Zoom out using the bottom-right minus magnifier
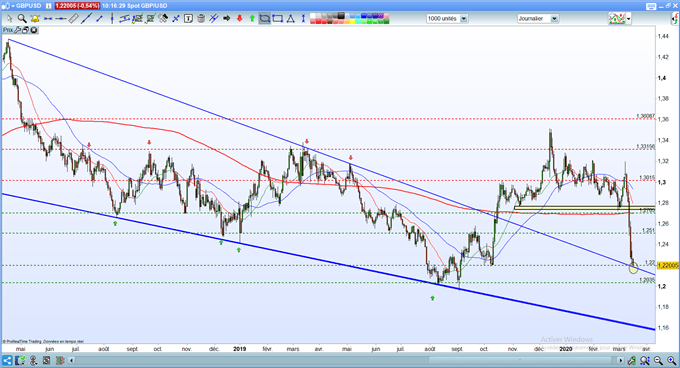This screenshot has width=680, height=368. point(658,361)
